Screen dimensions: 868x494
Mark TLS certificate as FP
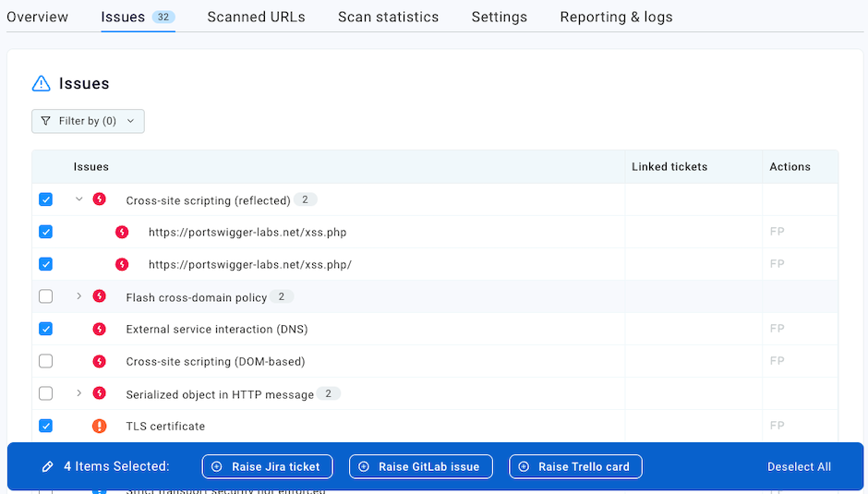(777, 426)
